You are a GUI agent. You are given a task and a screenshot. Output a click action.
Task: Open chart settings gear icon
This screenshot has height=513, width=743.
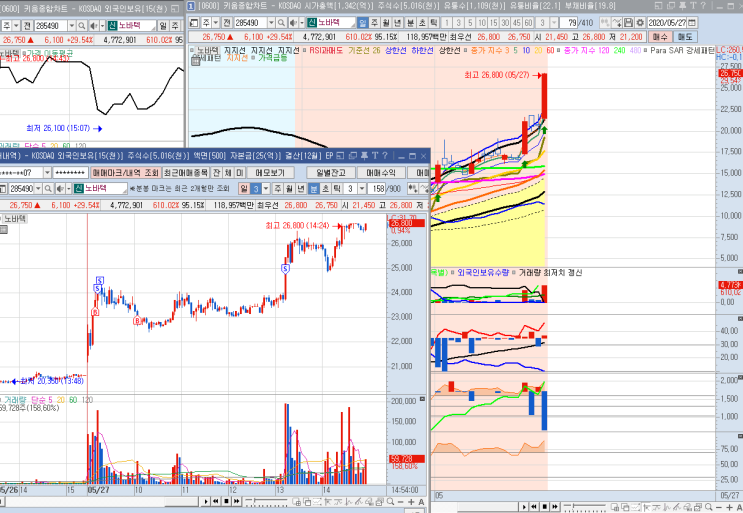[x=640, y=23]
